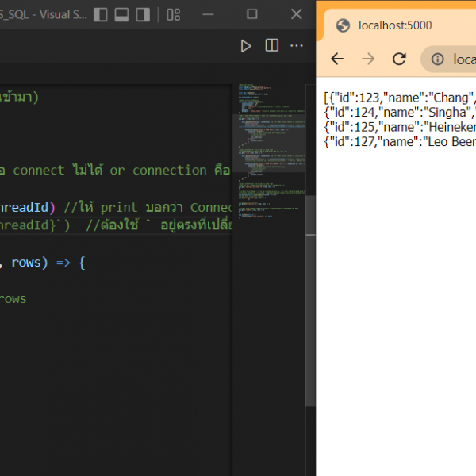The image size is (476, 476).
Task: Reload the localhost page
Action: (x=400, y=59)
